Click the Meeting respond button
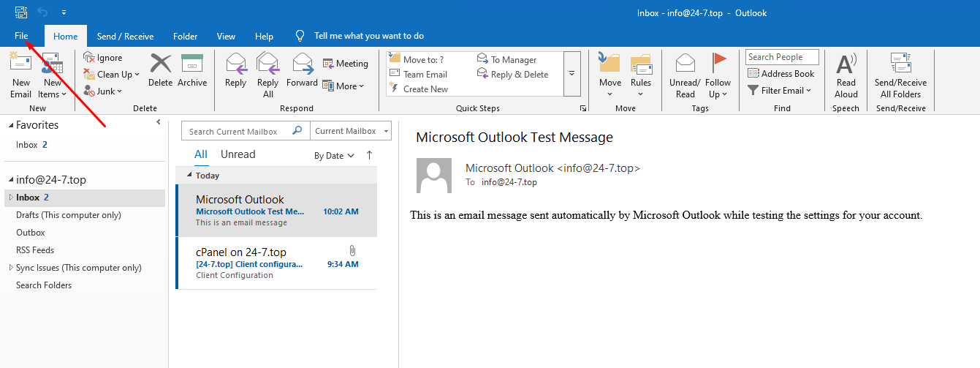This screenshot has height=368, width=980. [346, 64]
